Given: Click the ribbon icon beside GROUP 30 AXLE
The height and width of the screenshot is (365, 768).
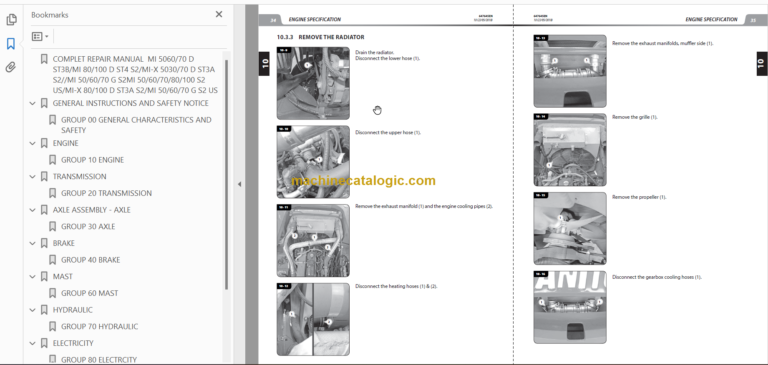Looking at the screenshot, I should tap(52, 227).
